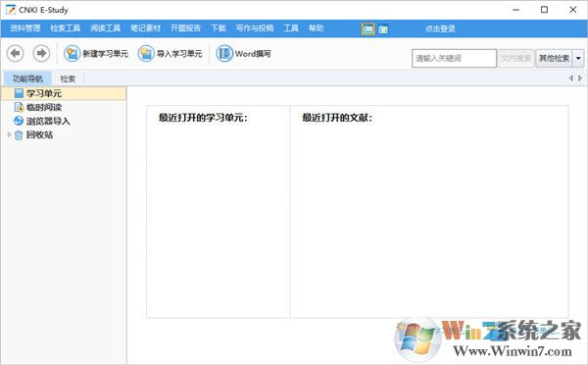Open the Word撰写 tool icon
588x365 pixels.
coord(224,54)
